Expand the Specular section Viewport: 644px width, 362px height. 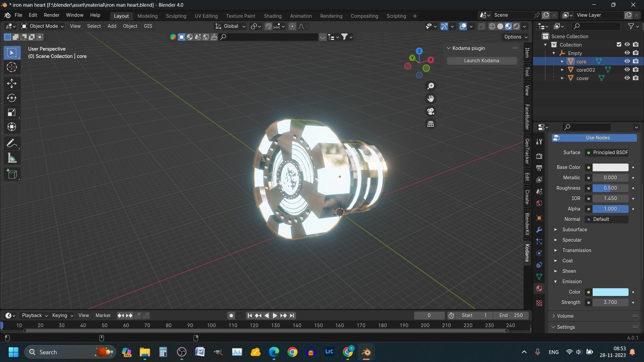(x=572, y=240)
